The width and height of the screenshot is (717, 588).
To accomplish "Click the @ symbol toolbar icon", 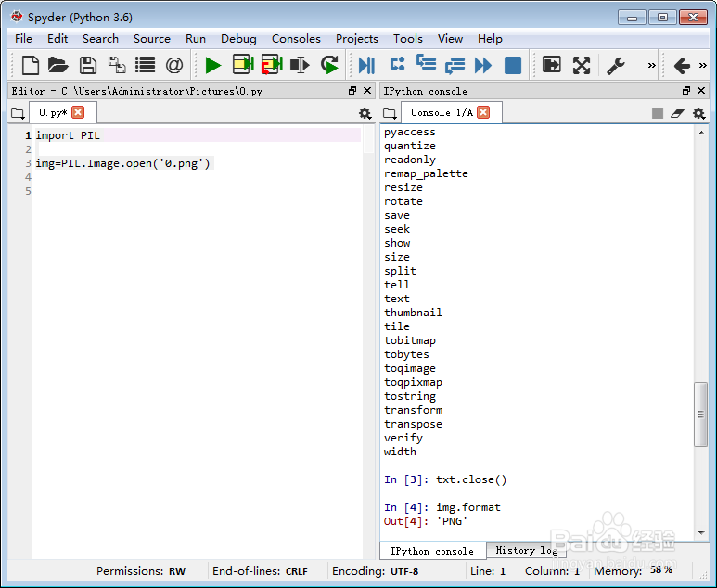I will point(174,65).
